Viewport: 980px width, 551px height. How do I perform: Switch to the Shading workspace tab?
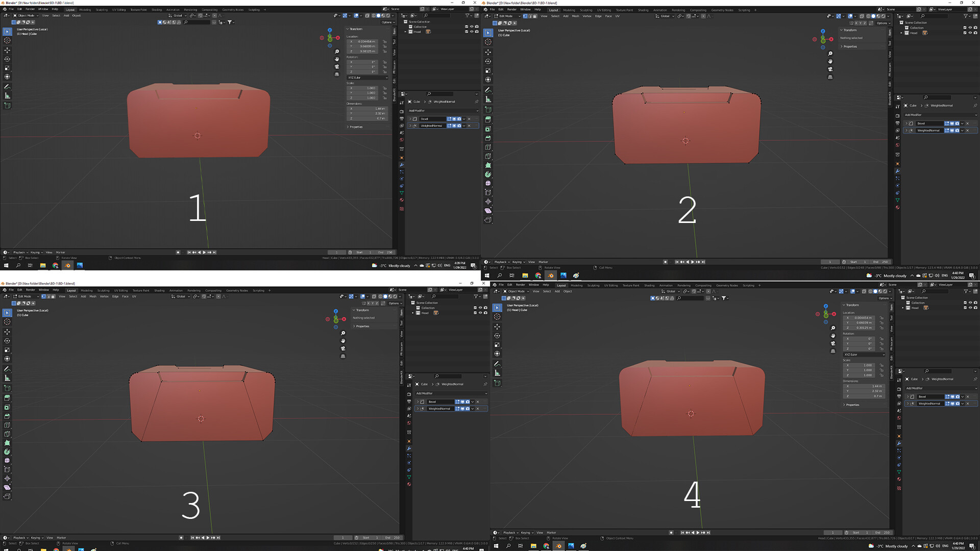(x=157, y=9)
